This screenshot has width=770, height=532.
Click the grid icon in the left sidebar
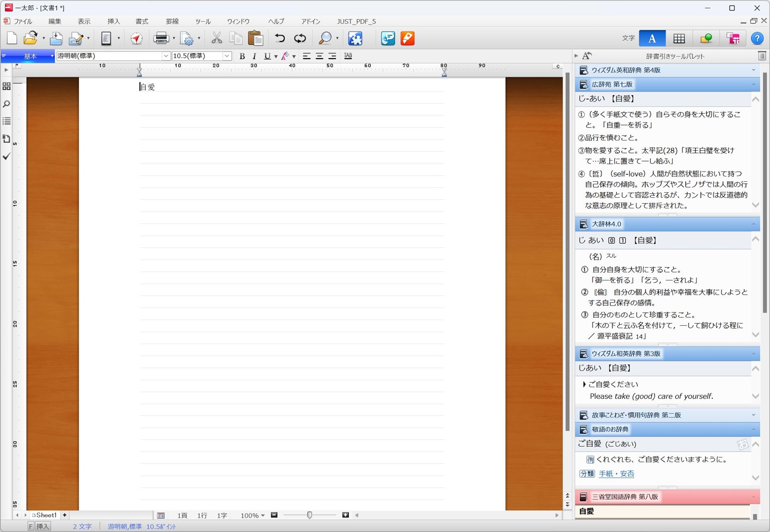(x=6, y=87)
